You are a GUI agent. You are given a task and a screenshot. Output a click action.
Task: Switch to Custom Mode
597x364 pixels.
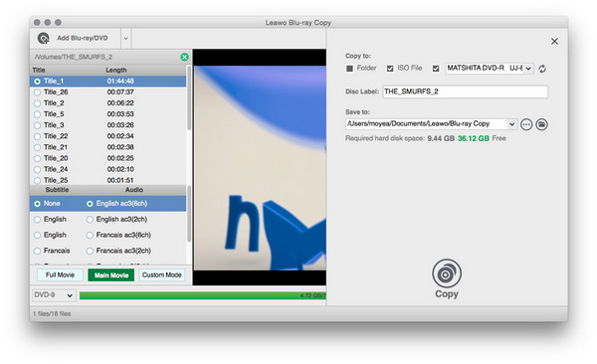click(162, 274)
